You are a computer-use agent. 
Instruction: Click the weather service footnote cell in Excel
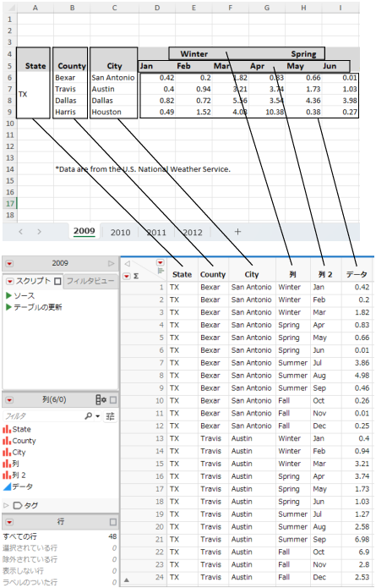point(143,169)
